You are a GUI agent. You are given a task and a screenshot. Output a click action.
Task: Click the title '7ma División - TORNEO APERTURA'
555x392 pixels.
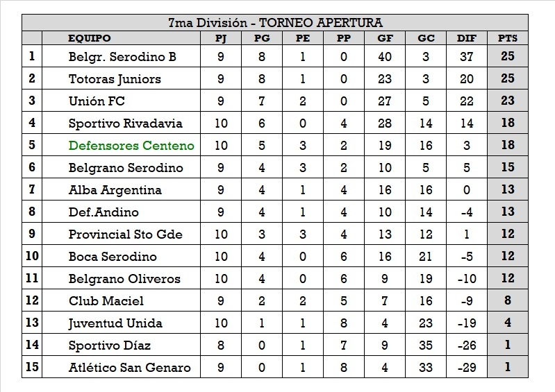point(275,23)
